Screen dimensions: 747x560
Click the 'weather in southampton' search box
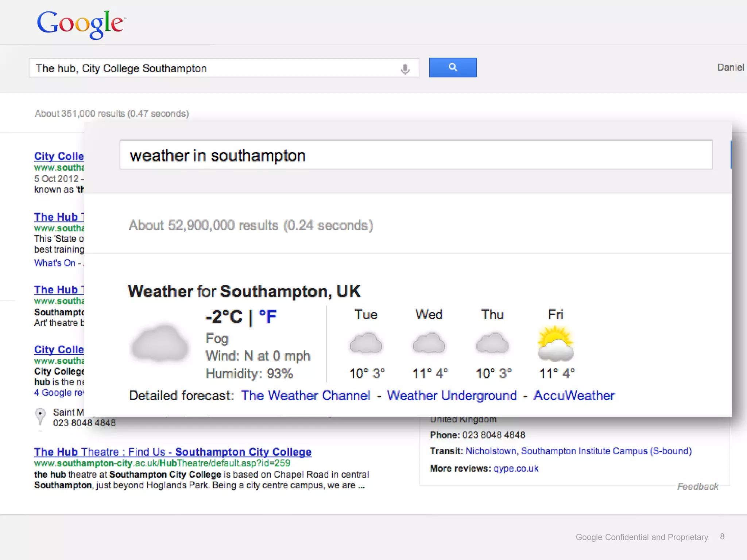point(416,155)
